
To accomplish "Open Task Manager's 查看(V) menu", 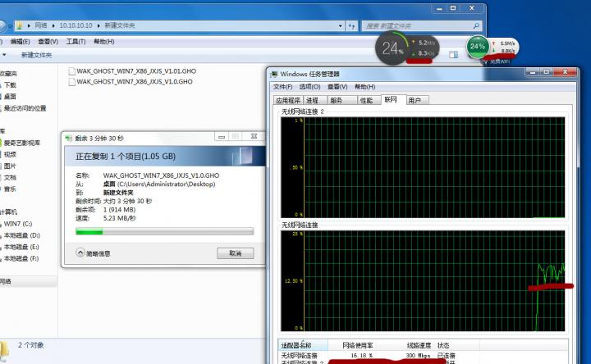I will [337, 87].
